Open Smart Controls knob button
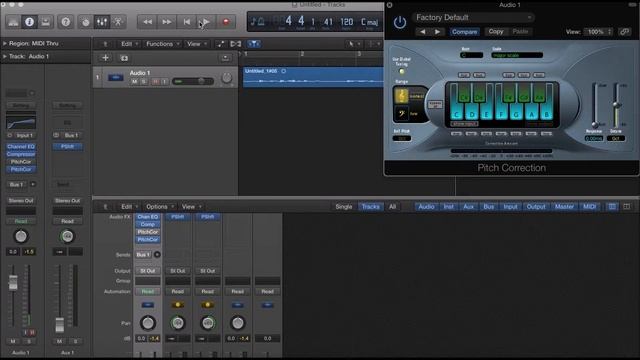Screen dimensions: 640x360 (x=85, y=22)
